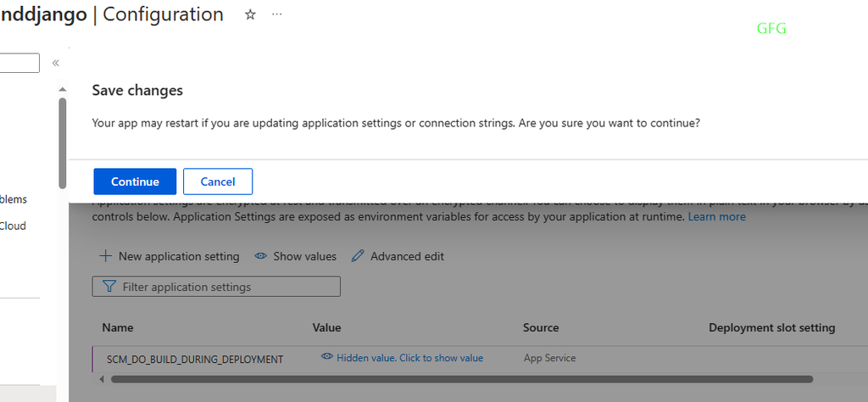Click the New application setting plus icon
This screenshot has width=868, height=402.
pos(106,256)
